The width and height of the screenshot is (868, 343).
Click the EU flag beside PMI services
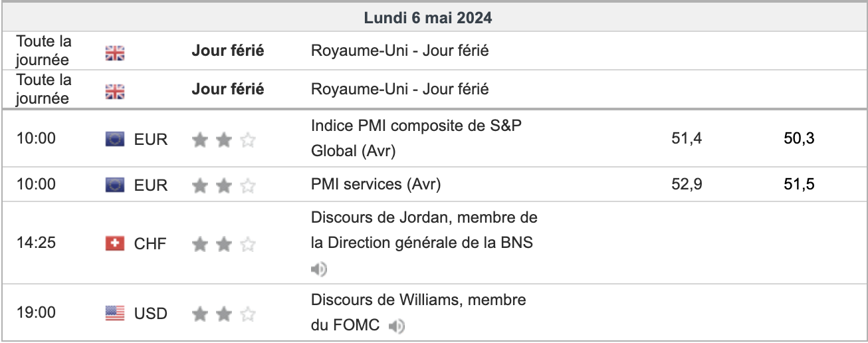pos(115,185)
